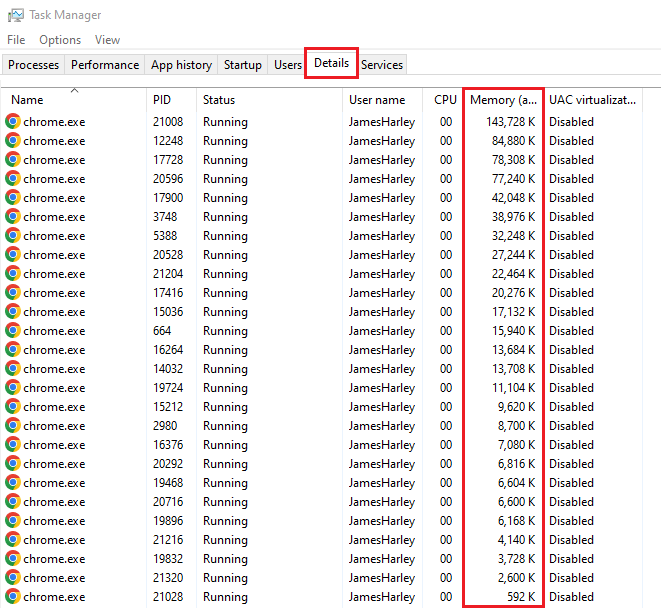
Task: Open the File menu
Action: (16, 40)
